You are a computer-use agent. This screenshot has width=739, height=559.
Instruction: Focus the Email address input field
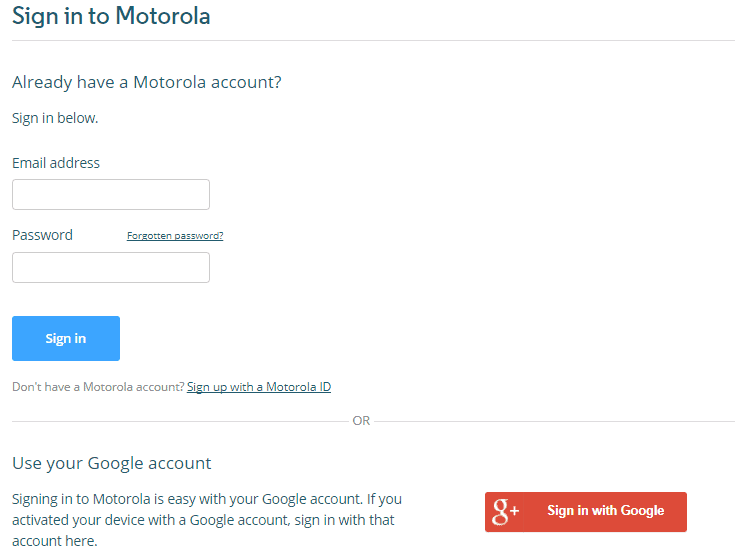pyautogui.click(x=111, y=194)
